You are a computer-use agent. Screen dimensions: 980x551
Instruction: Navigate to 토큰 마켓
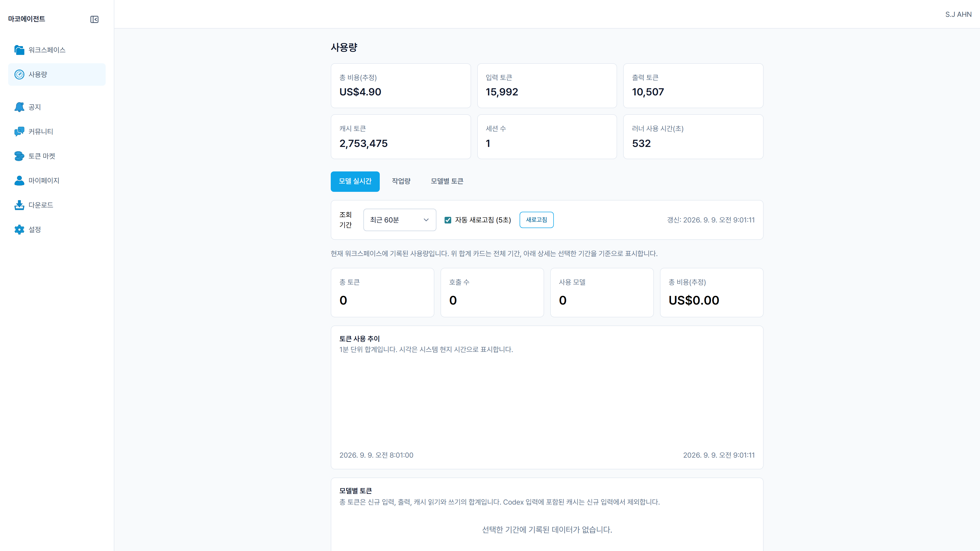pyautogui.click(x=57, y=156)
